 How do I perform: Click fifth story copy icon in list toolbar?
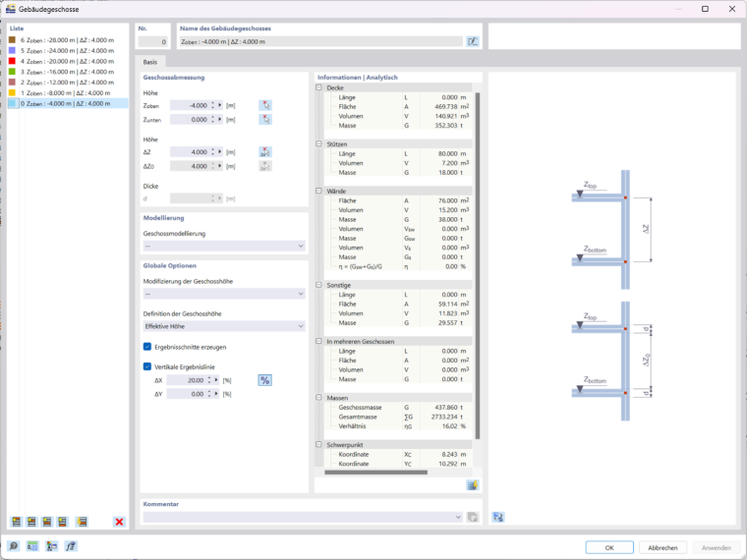pyautogui.click(x=82, y=522)
